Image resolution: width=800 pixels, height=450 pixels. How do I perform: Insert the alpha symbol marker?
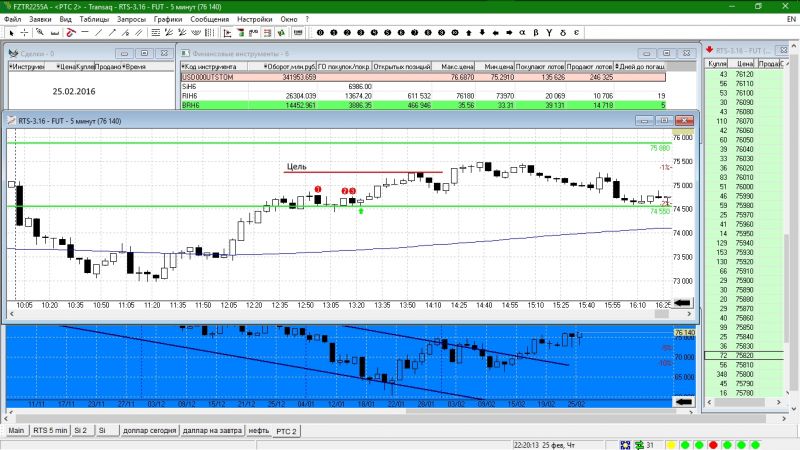click(x=522, y=33)
